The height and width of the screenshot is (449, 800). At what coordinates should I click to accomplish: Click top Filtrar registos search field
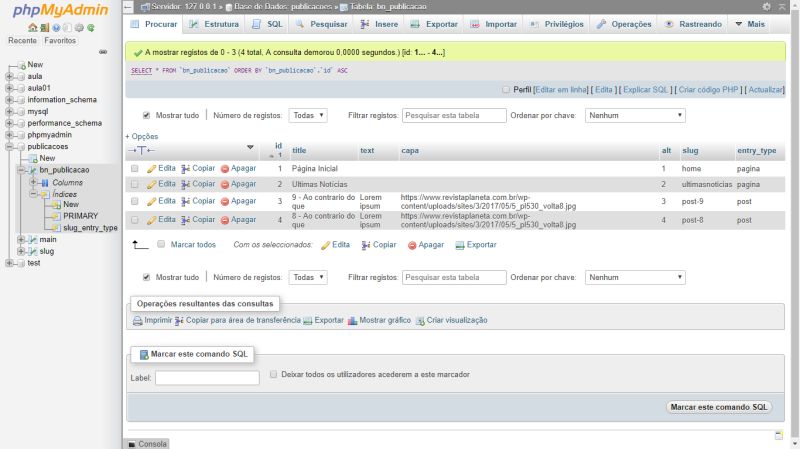(x=454, y=115)
